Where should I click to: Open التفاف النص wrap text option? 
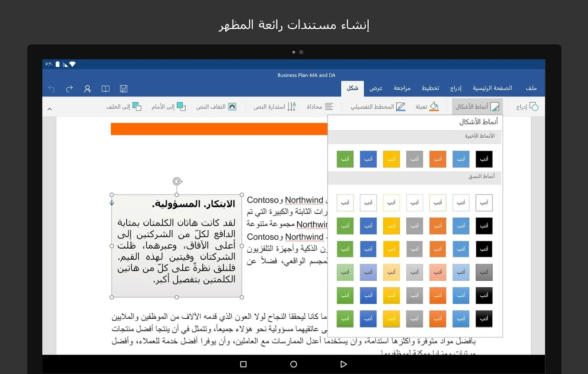[x=216, y=107]
